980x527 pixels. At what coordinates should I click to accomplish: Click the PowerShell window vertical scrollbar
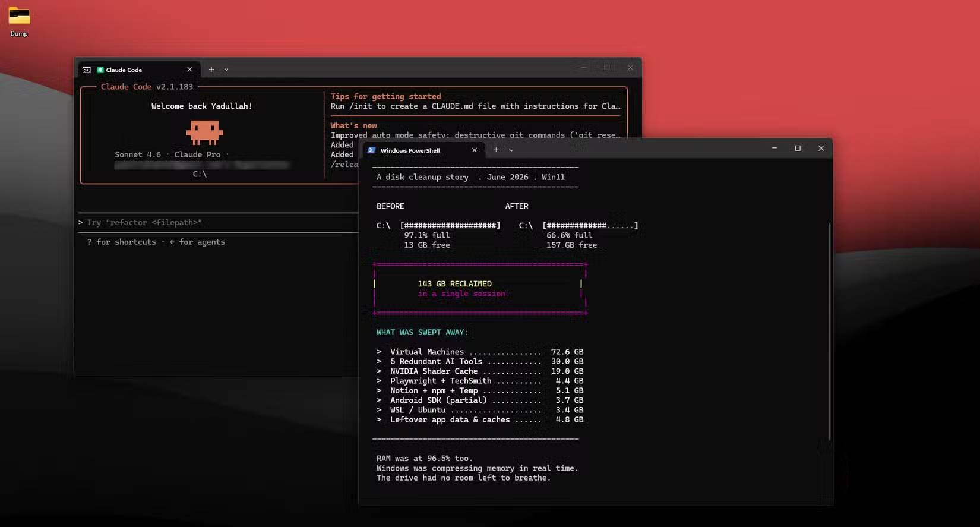tap(829, 332)
